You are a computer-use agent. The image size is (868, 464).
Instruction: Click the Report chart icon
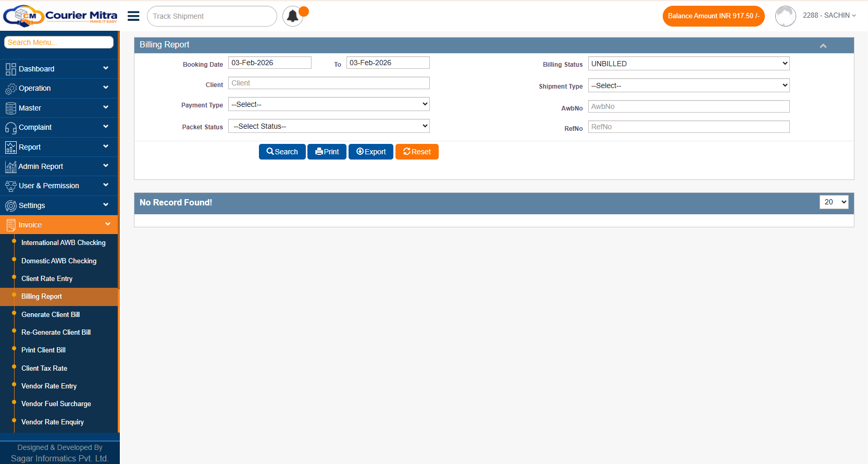10,147
